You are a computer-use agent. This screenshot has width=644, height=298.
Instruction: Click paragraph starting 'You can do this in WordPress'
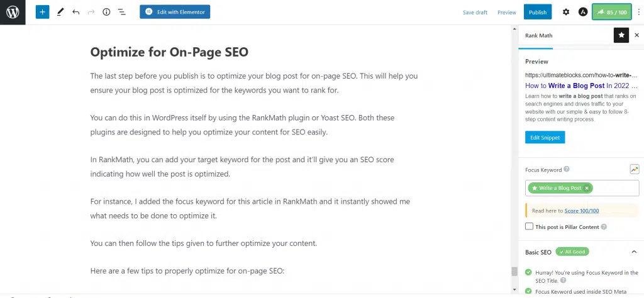242,125
